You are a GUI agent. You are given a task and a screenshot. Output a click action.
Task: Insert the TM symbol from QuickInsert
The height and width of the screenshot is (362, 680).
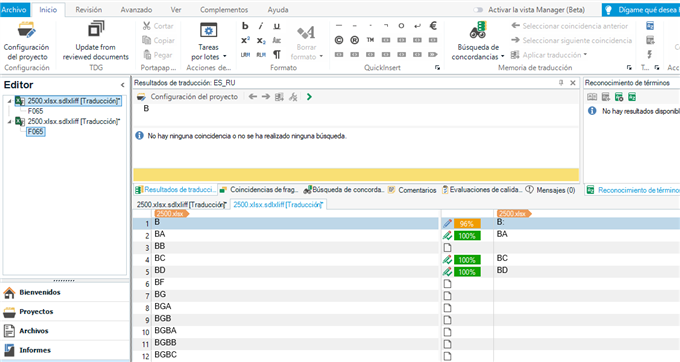pos(370,40)
